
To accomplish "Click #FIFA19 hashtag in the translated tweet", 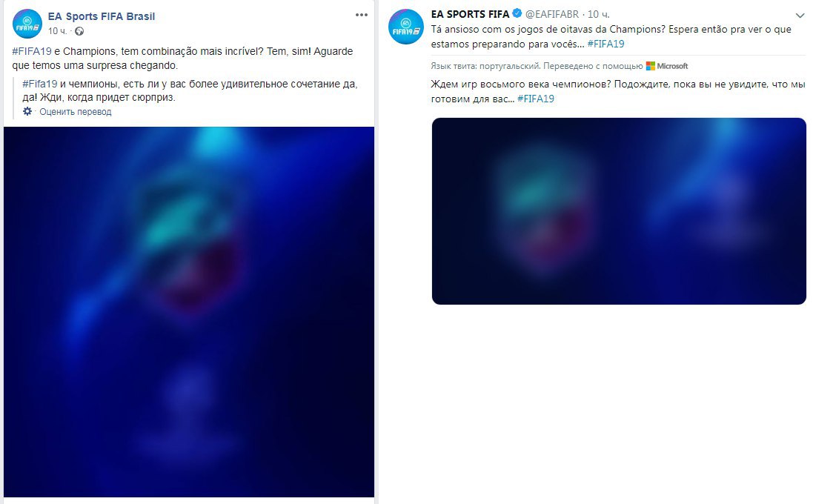I will 536,99.
